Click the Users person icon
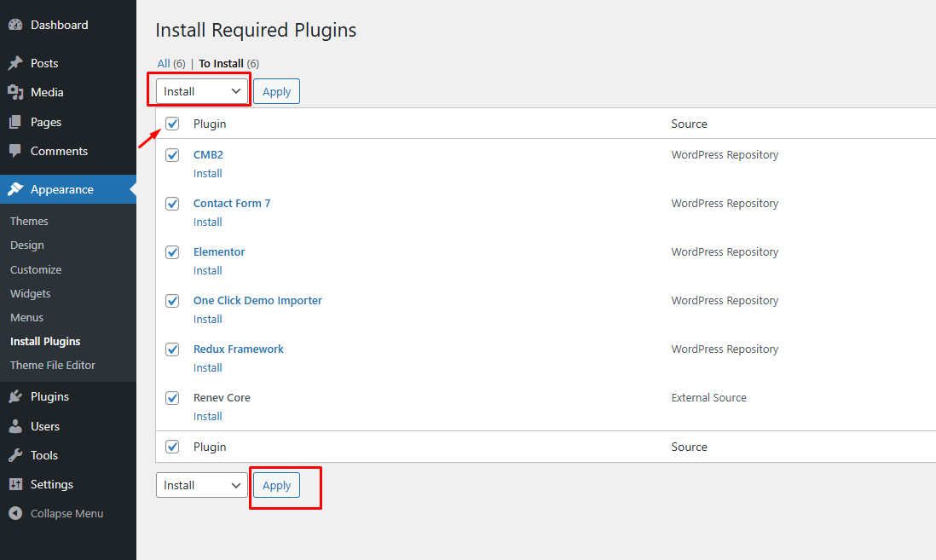The image size is (936, 560). [x=15, y=426]
